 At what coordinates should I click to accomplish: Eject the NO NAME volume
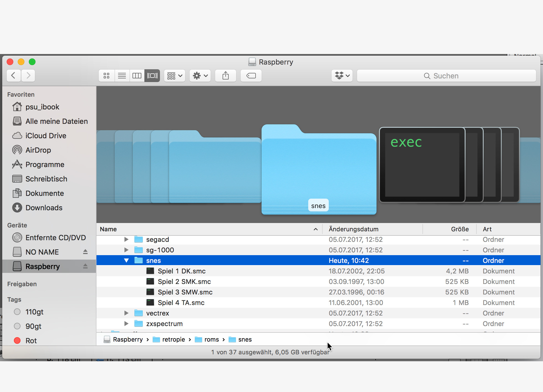point(85,252)
